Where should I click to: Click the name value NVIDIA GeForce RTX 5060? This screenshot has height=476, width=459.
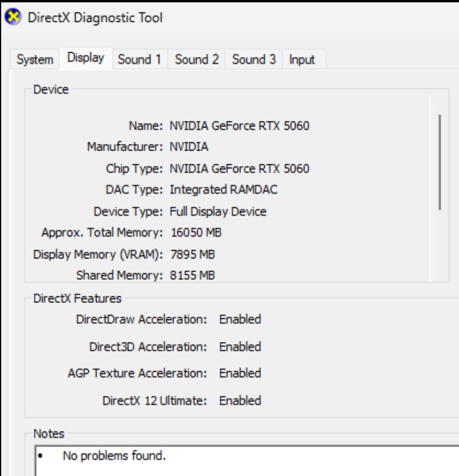tap(239, 126)
